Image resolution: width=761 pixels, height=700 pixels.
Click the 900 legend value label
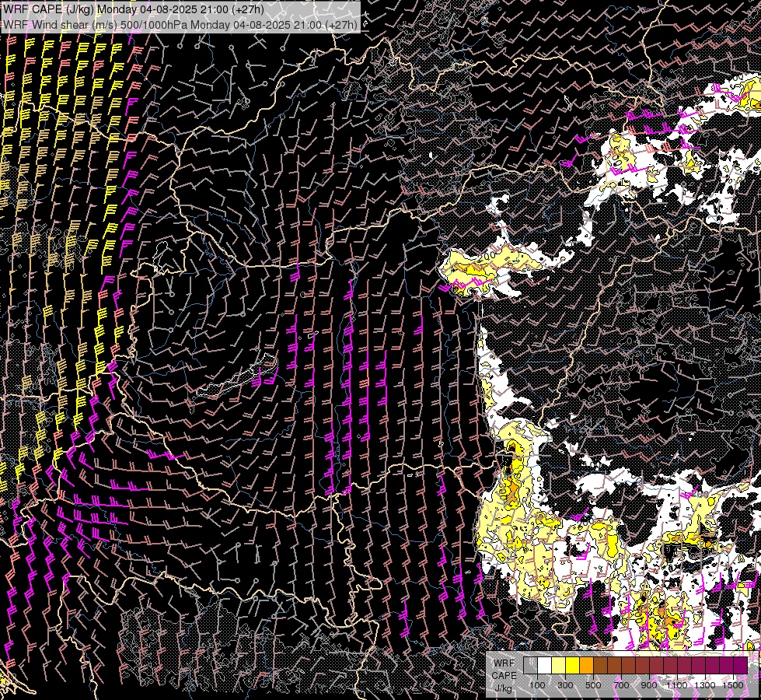[649, 685]
